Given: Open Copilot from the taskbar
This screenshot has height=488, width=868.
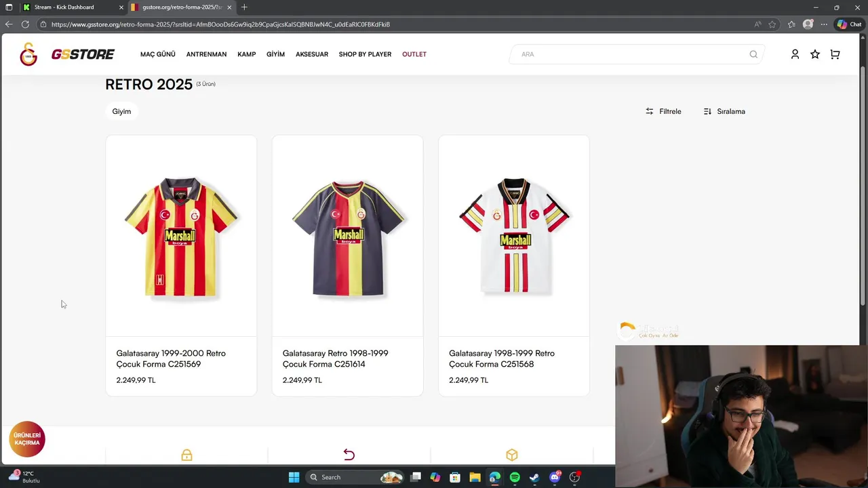Looking at the screenshot, I should point(435,477).
